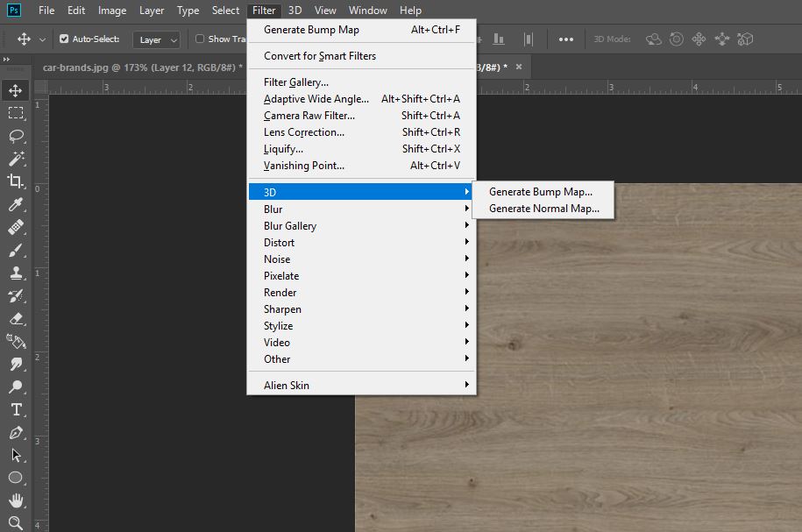This screenshot has height=532, width=802.
Task: Expand the Noise submenu
Action: pyautogui.click(x=362, y=259)
